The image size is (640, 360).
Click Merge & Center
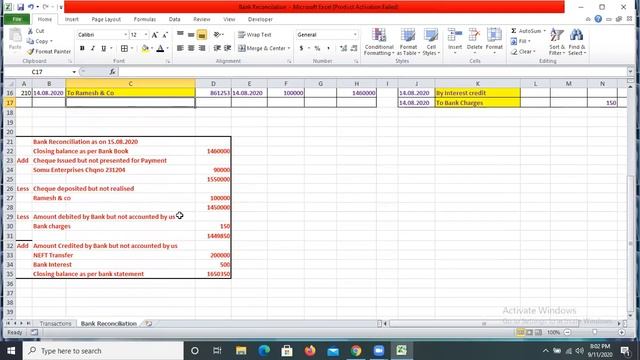point(262,48)
